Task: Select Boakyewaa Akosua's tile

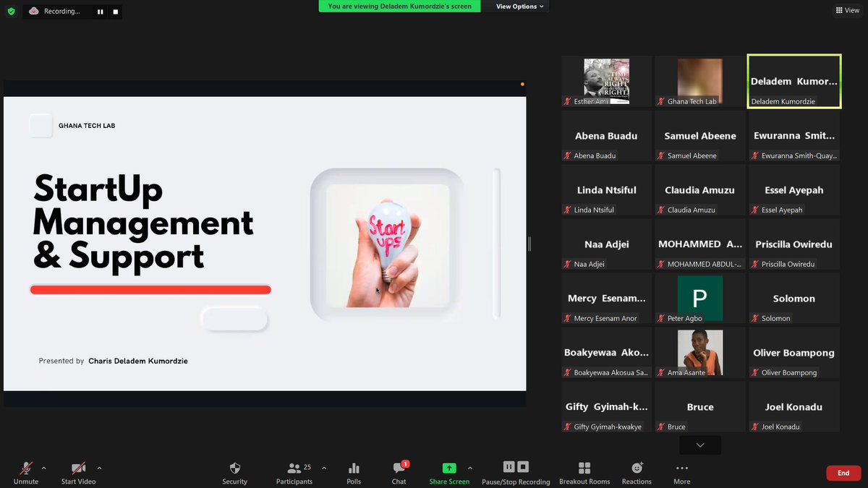Action: click(x=606, y=353)
